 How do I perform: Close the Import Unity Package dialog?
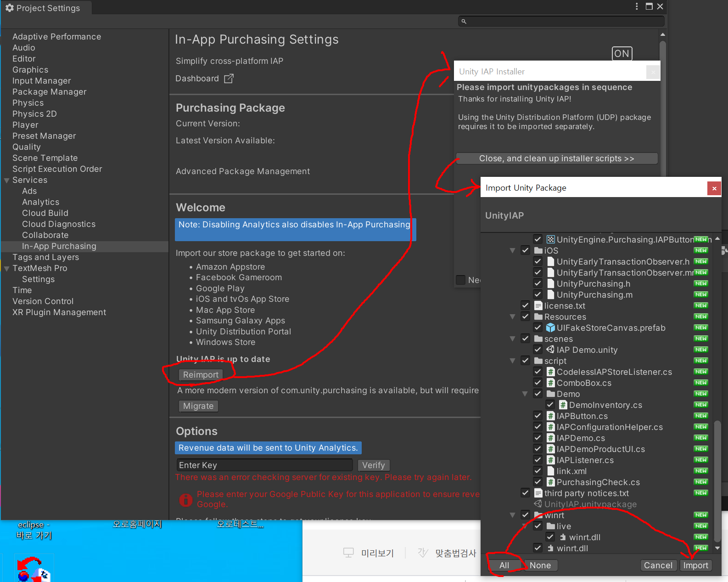point(714,188)
